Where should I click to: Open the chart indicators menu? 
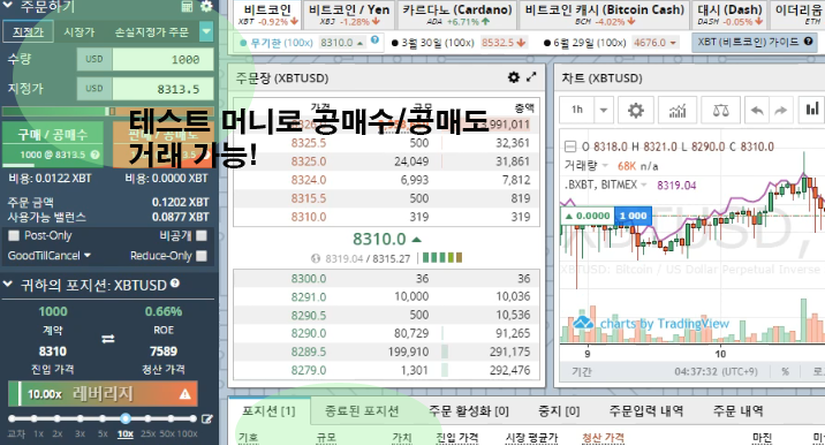pyautogui.click(x=679, y=109)
